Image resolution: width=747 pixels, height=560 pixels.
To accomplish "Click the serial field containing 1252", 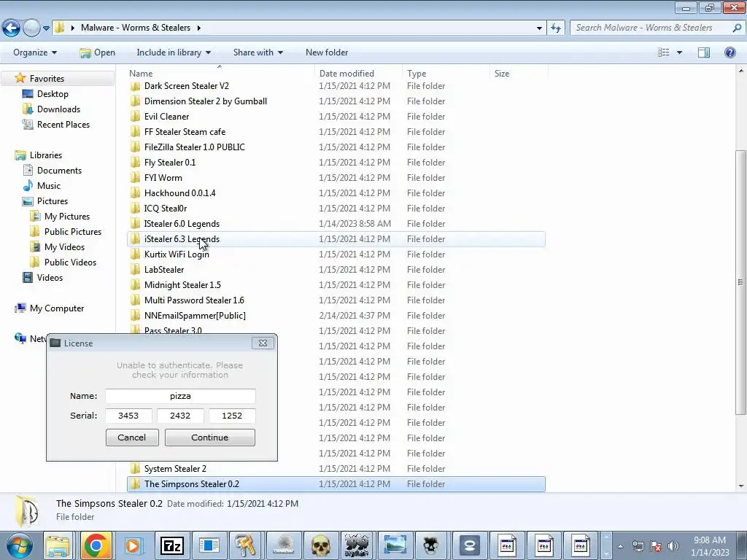I will [x=232, y=415].
